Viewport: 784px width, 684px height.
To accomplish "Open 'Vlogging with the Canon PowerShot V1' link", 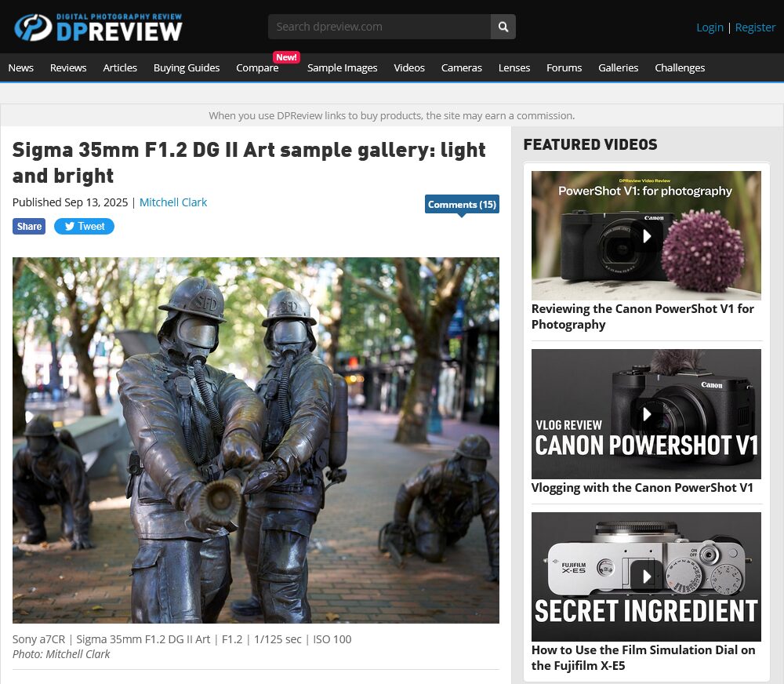I will tap(642, 488).
